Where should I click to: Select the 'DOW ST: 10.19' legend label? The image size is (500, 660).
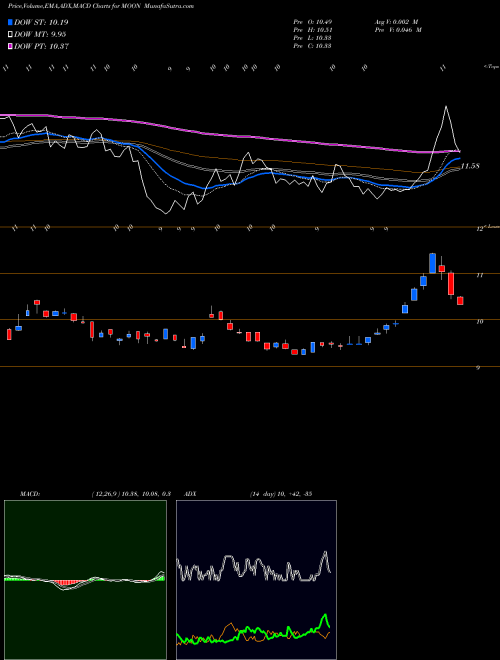(x=41, y=22)
